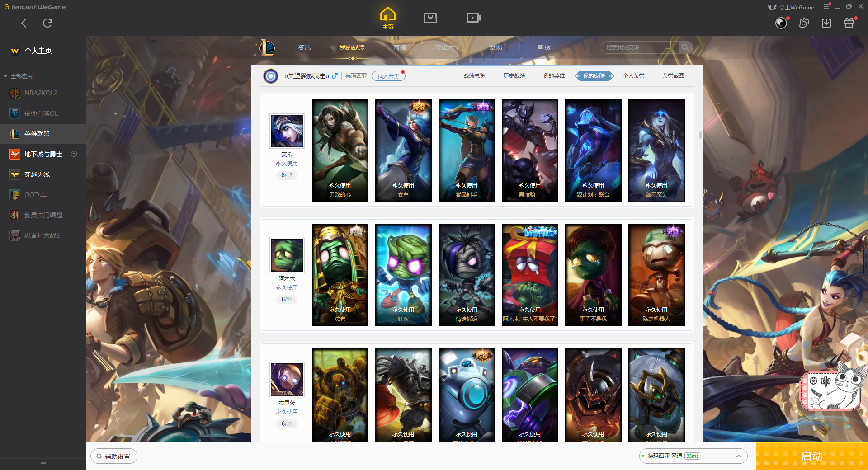The height and width of the screenshot is (470, 868).
Task: Open the 情绪摇滚 skin card
Action: click(467, 275)
